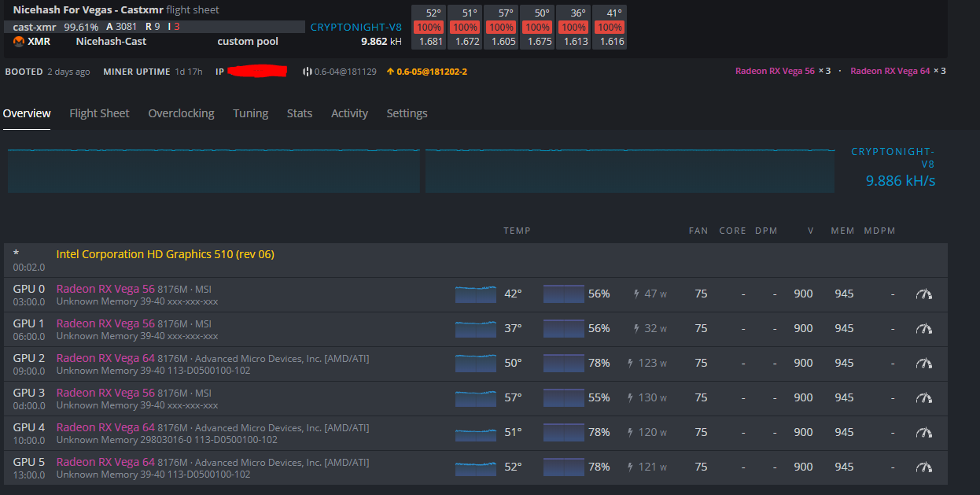Viewport: 980px width, 495px height.
Task: Click the left hashrate history chart
Action: [214, 169]
